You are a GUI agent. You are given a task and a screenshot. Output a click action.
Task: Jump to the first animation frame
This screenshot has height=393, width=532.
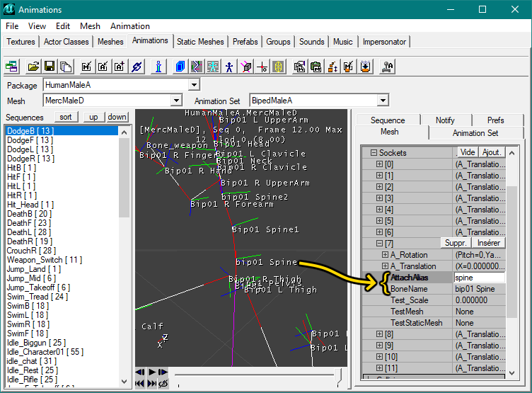[x=140, y=384]
